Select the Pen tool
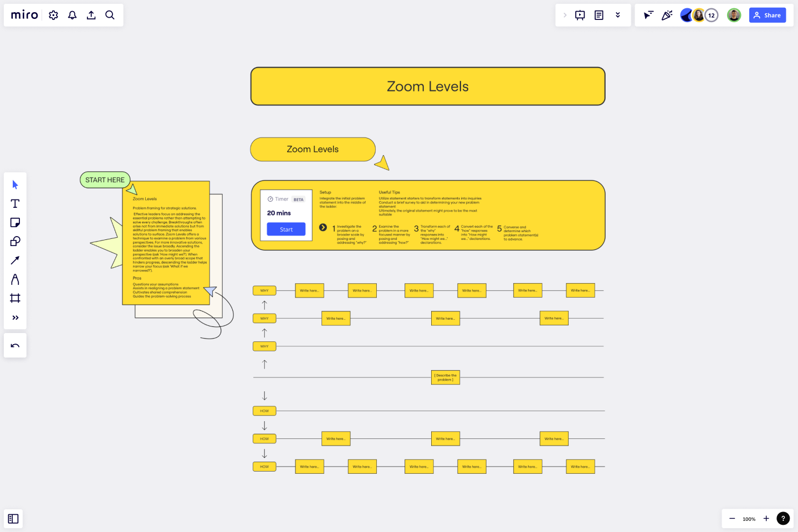 pyautogui.click(x=15, y=279)
